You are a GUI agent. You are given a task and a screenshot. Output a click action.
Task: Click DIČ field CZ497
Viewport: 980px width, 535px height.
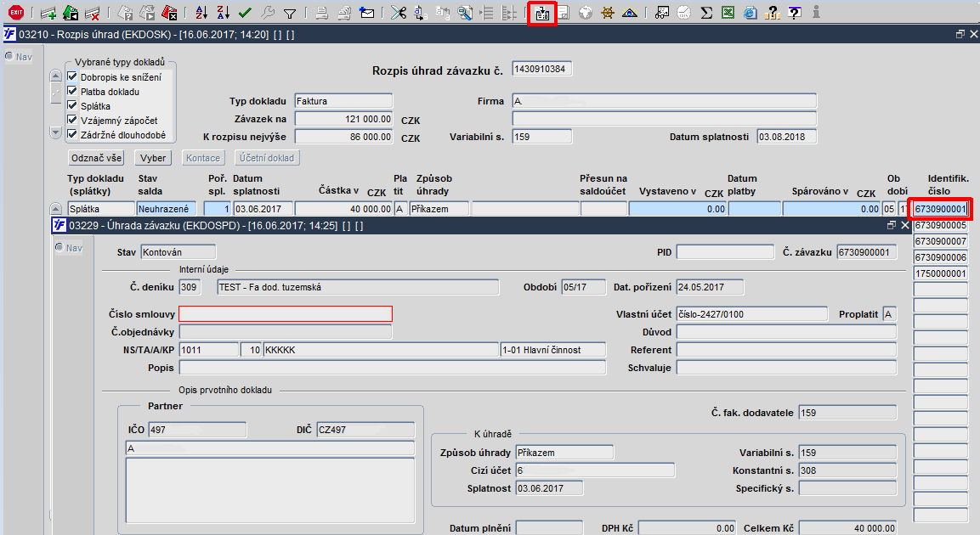[365, 430]
